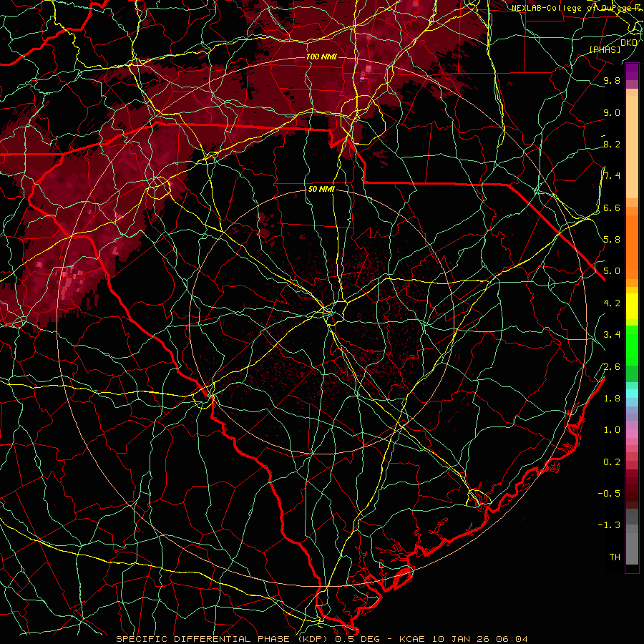644x644 pixels.
Task: Click the 100 NMI range ring label
Action: [321, 57]
